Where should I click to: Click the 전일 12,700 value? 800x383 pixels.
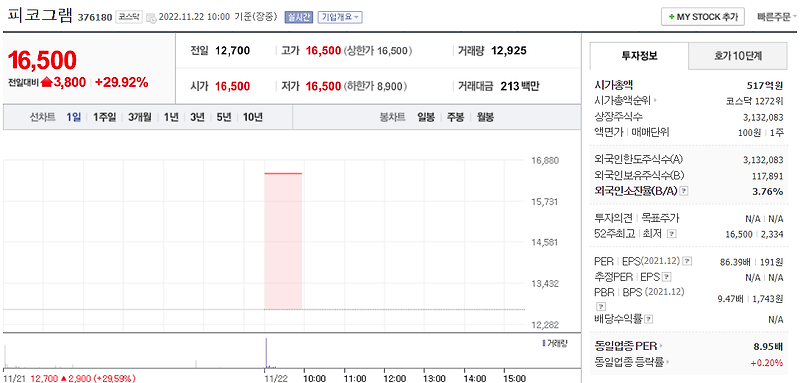pos(233,50)
